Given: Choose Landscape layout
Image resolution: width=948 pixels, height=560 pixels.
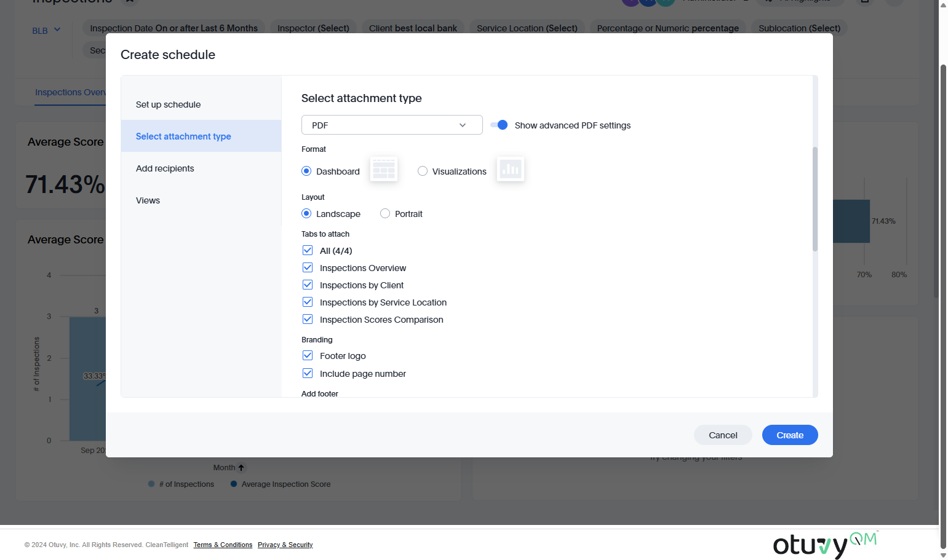Looking at the screenshot, I should [306, 213].
